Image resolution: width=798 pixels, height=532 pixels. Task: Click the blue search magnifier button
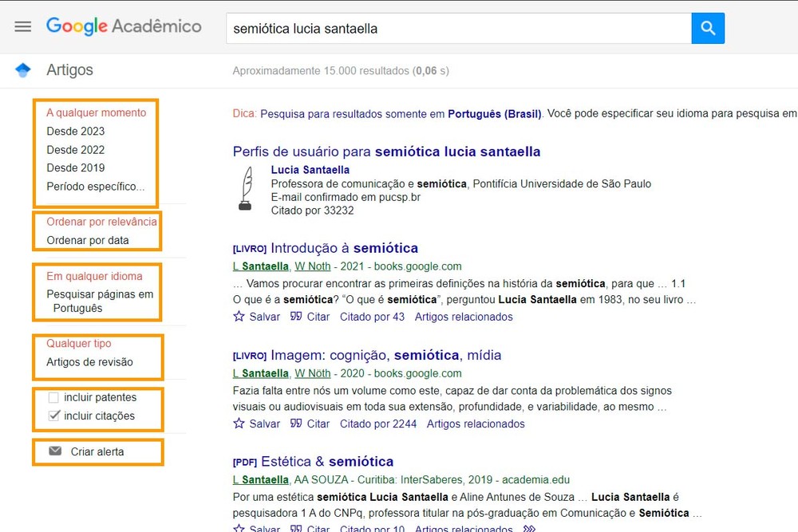point(707,28)
